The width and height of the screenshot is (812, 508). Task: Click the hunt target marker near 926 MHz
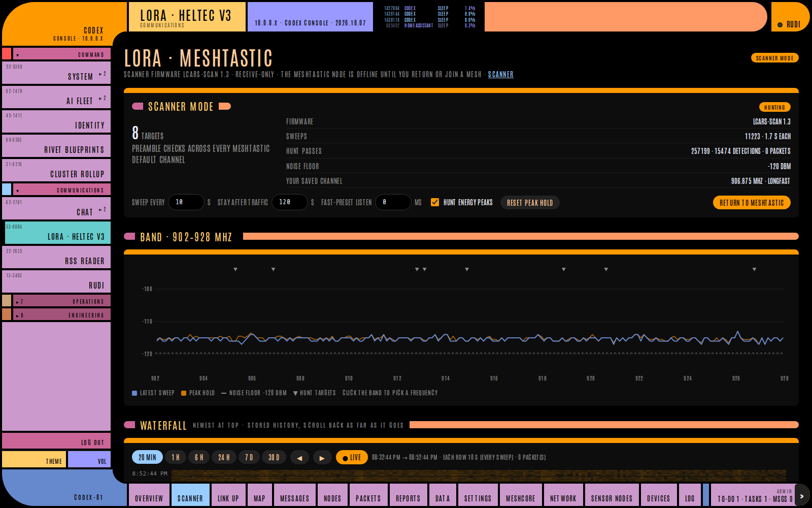pos(754,269)
